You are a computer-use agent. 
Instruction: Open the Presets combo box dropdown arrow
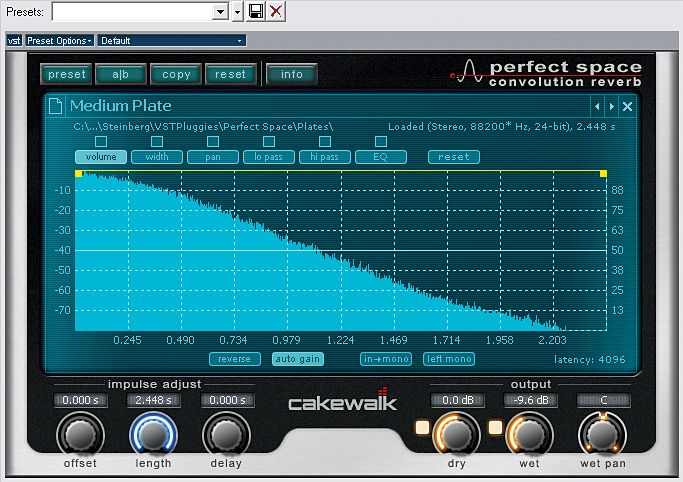coord(220,11)
